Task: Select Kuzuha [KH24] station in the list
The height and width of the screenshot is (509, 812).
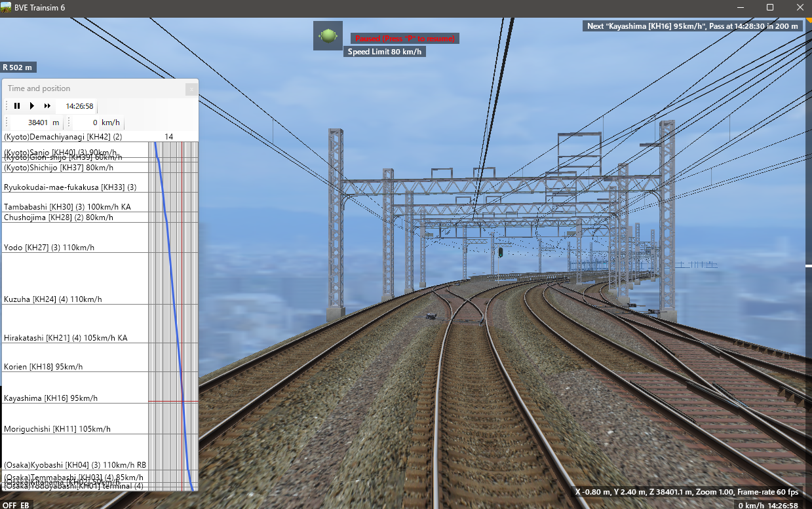Action: 52,299
